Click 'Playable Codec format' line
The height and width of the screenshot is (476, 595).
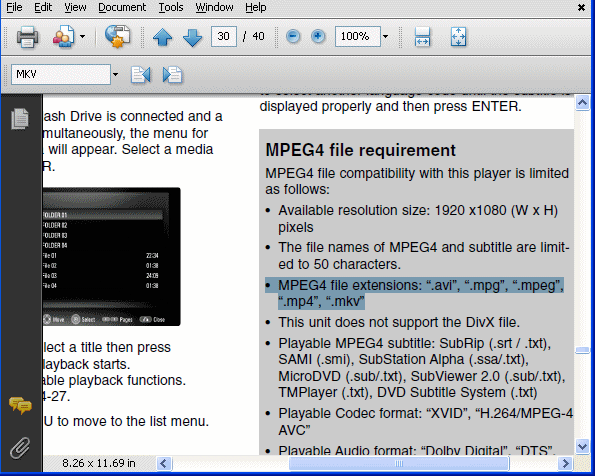[425, 421]
